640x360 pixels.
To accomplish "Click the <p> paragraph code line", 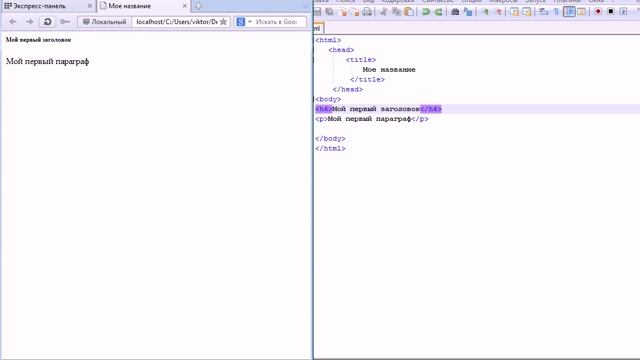I will point(372,119).
